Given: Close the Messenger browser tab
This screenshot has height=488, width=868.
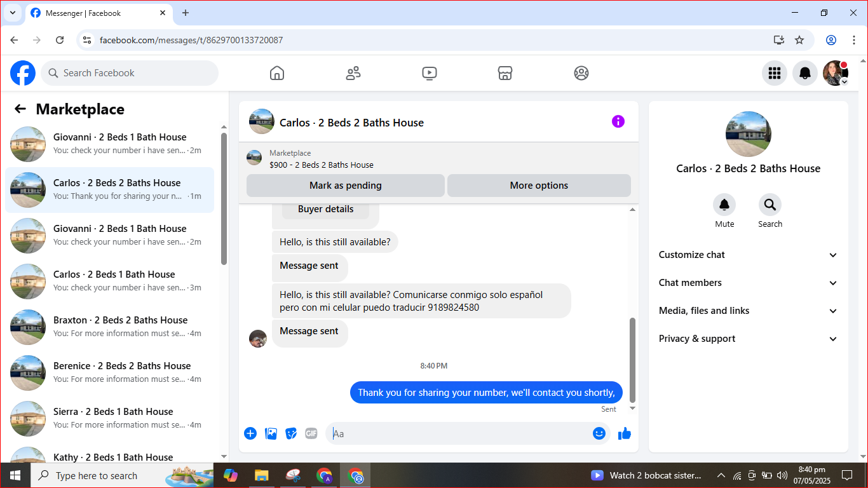Looking at the screenshot, I should (x=163, y=13).
